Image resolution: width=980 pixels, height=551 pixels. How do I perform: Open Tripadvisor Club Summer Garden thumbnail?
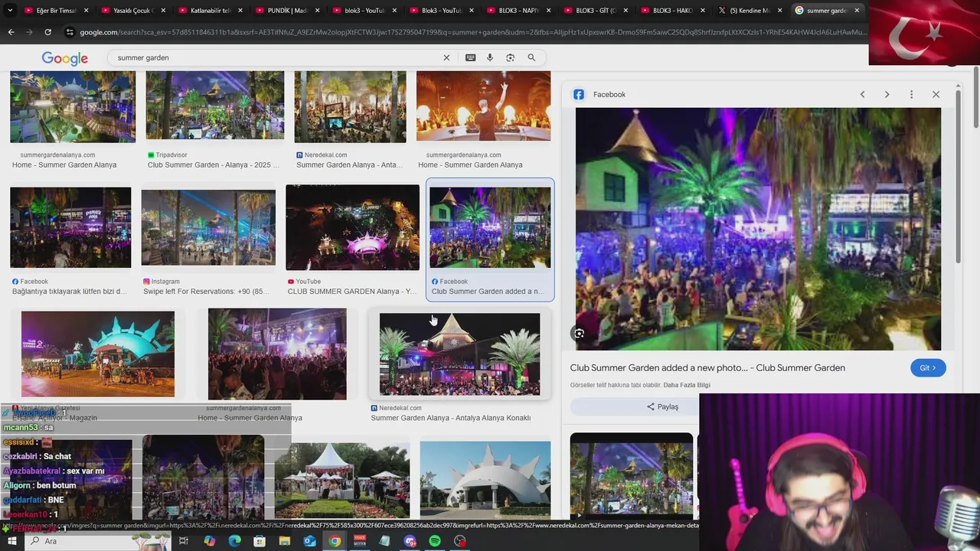[x=215, y=106]
